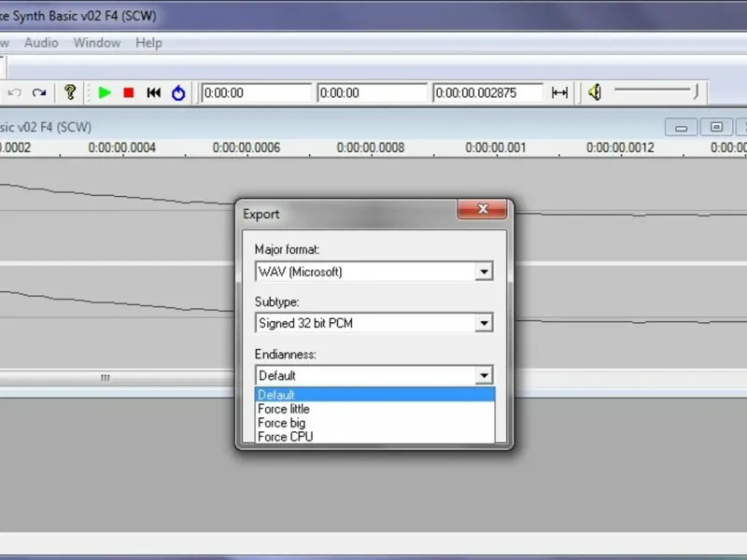Click the speaker volume icon
The image size is (747, 560).
coord(594,91)
